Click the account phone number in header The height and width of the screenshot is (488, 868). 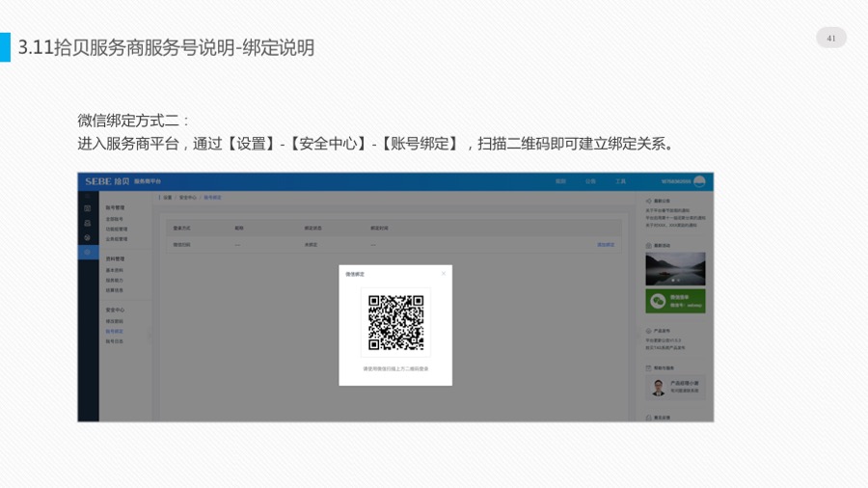(x=676, y=181)
